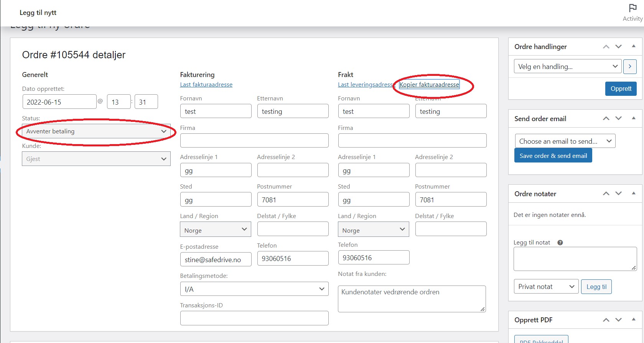The height and width of the screenshot is (343, 644).
Task: Open the Status dropdown Avventer betaling
Action: click(x=96, y=131)
